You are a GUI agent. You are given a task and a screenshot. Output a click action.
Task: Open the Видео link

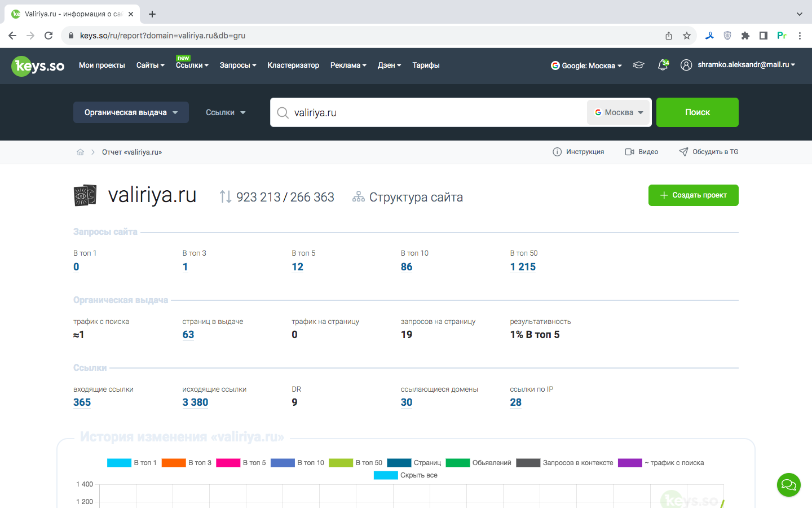642,152
